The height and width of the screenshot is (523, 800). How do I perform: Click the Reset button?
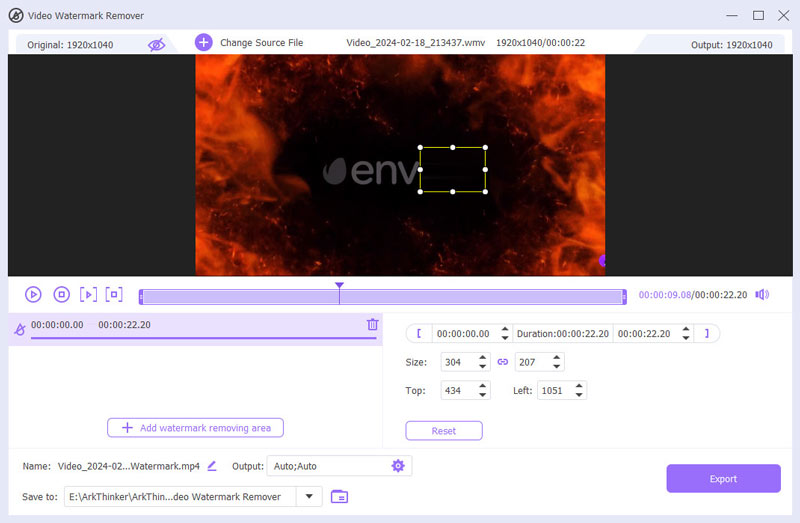(x=444, y=431)
